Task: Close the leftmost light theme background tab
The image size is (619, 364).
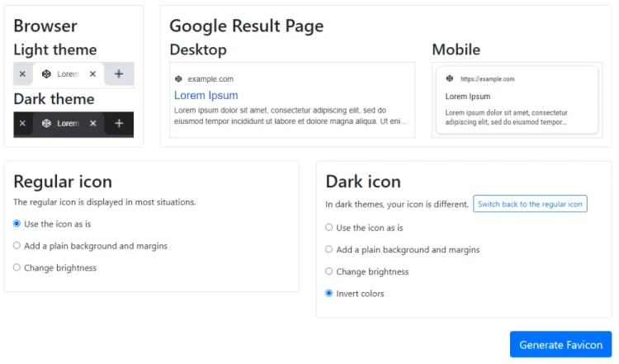Action: tap(22, 73)
